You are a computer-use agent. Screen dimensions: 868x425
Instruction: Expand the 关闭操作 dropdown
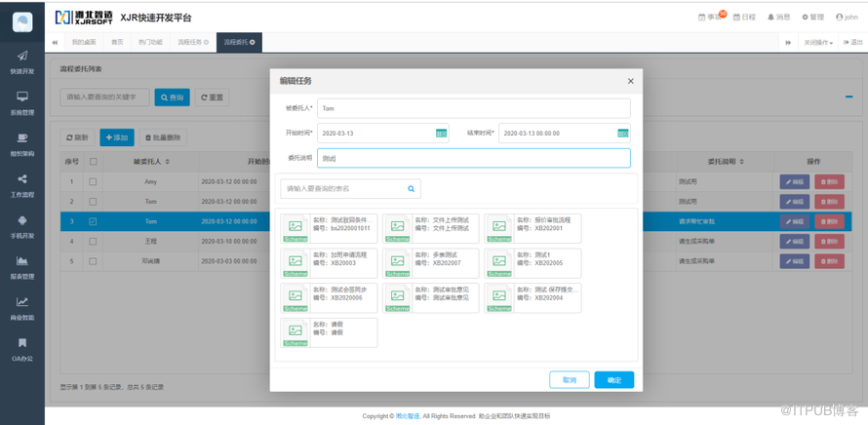coord(817,43)
